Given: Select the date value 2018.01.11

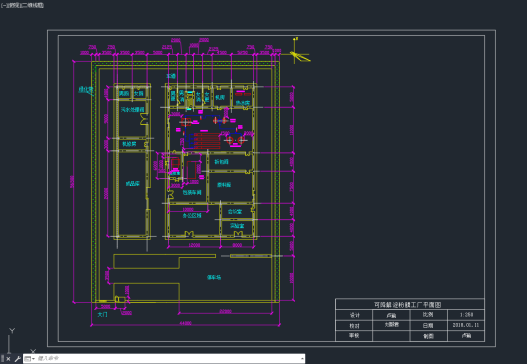Looking at the screenshot, I should click(466, 325).
